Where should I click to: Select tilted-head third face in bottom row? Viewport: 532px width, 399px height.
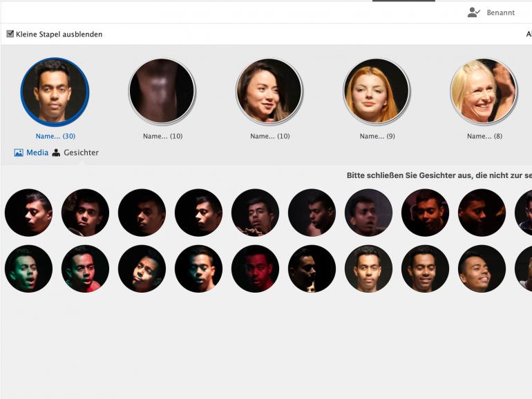click(142, 269)
